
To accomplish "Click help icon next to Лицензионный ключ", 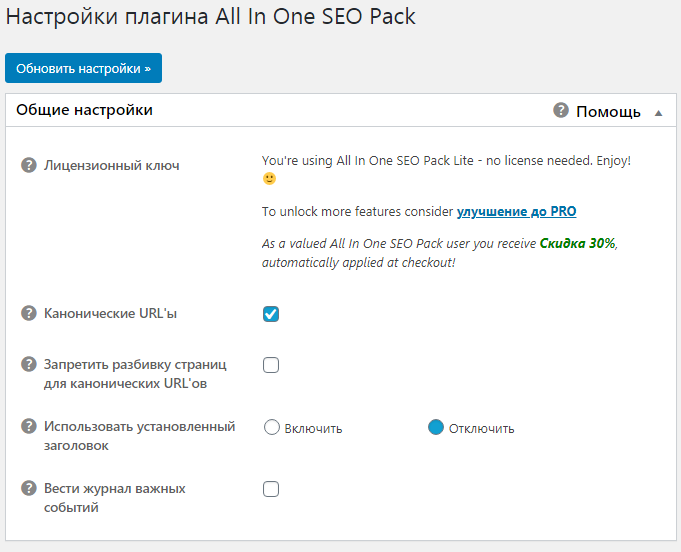I will tap(29, 165).
